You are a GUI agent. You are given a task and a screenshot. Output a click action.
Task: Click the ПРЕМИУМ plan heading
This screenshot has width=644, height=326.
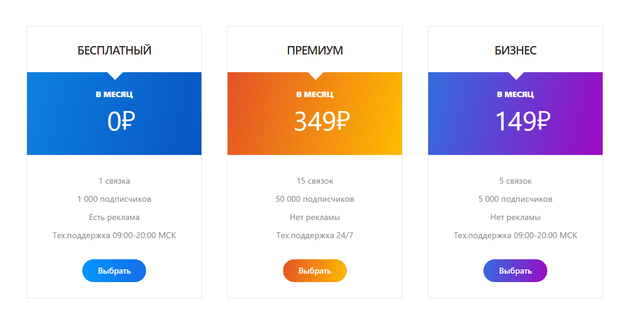point(315,50)
